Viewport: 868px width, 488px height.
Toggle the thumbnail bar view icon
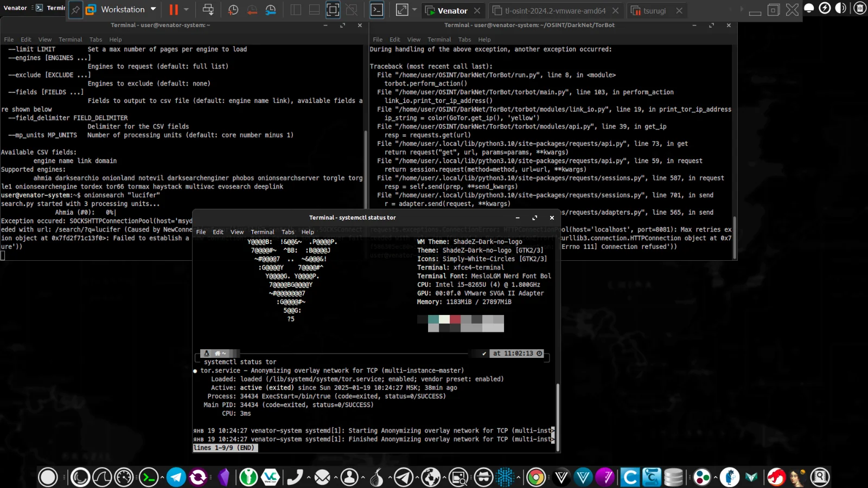(x=314, y=9)
